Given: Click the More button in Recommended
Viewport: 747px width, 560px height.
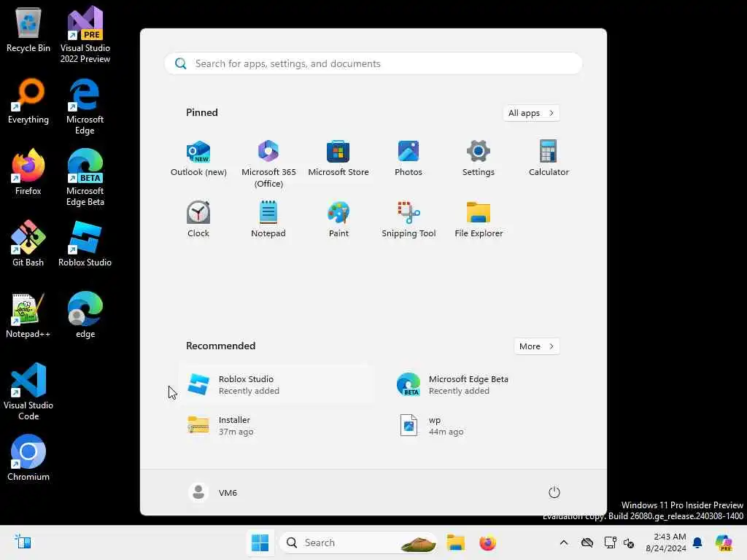Looking at the screenshot, I should (x=537, y=346).
